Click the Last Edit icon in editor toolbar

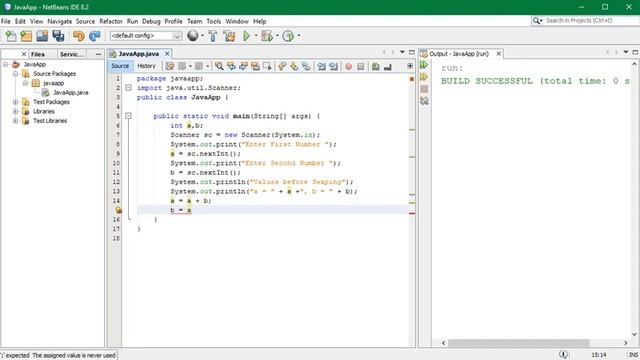click(170, 66)
